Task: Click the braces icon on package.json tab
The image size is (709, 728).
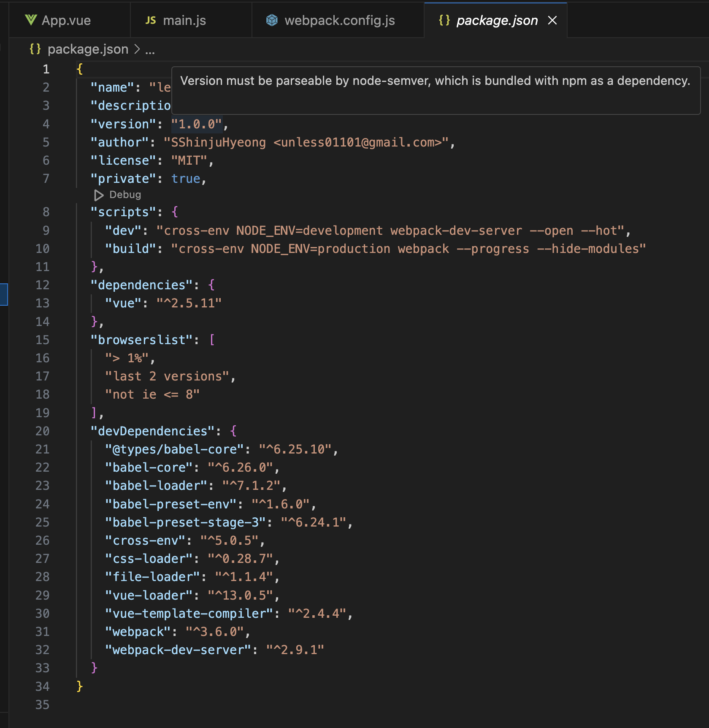Action: click(444, 20)
